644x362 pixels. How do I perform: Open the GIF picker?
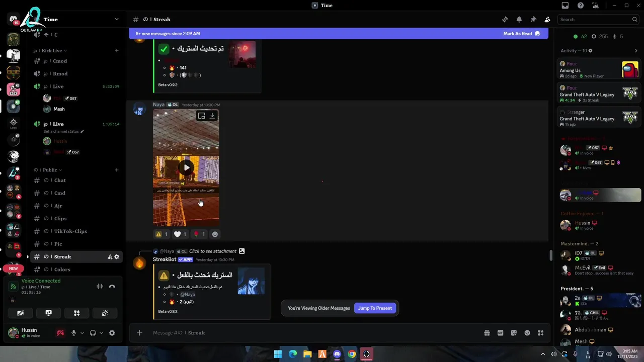click(x=500, y=333)
